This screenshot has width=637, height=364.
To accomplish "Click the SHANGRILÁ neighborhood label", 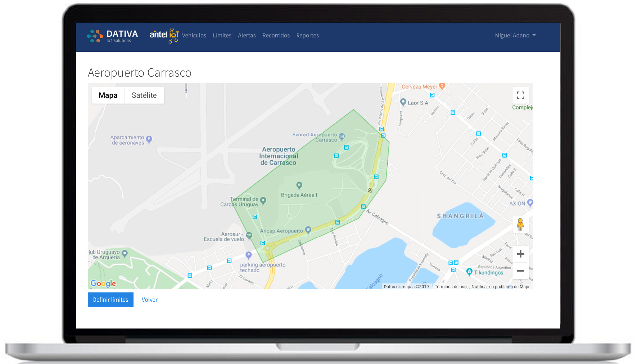I will (x=460, y=216).
